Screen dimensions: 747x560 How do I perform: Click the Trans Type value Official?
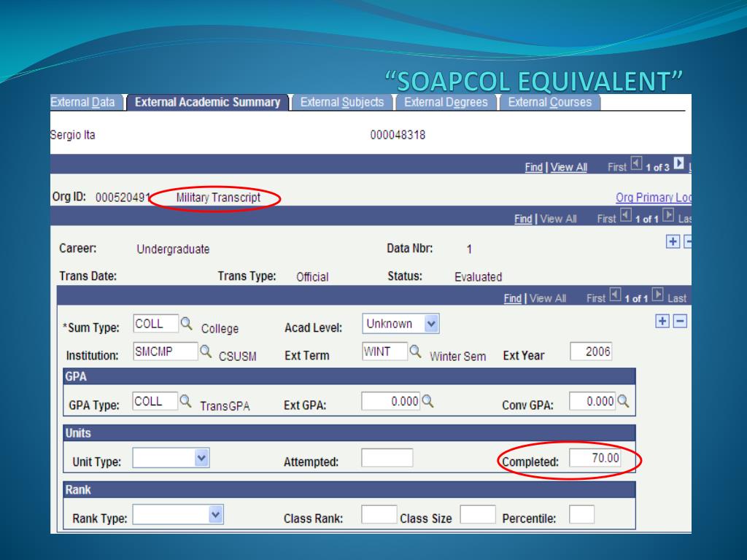click(312, 276)
